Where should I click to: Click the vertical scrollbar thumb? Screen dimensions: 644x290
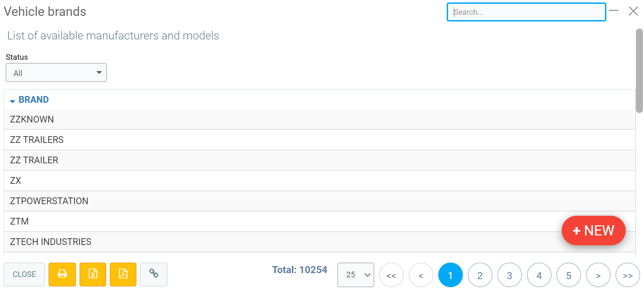click(x=639, y=70)
